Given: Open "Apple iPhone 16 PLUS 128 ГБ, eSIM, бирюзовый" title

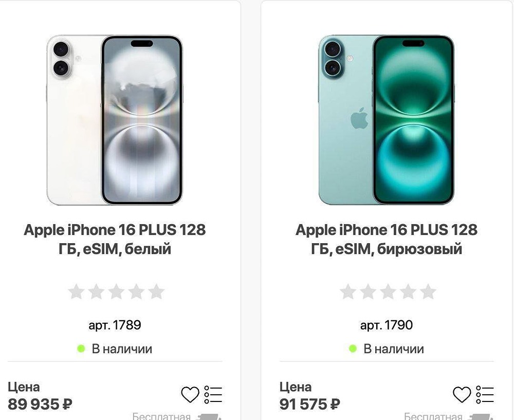Looking at the screenshot, I should pos(387,239).
